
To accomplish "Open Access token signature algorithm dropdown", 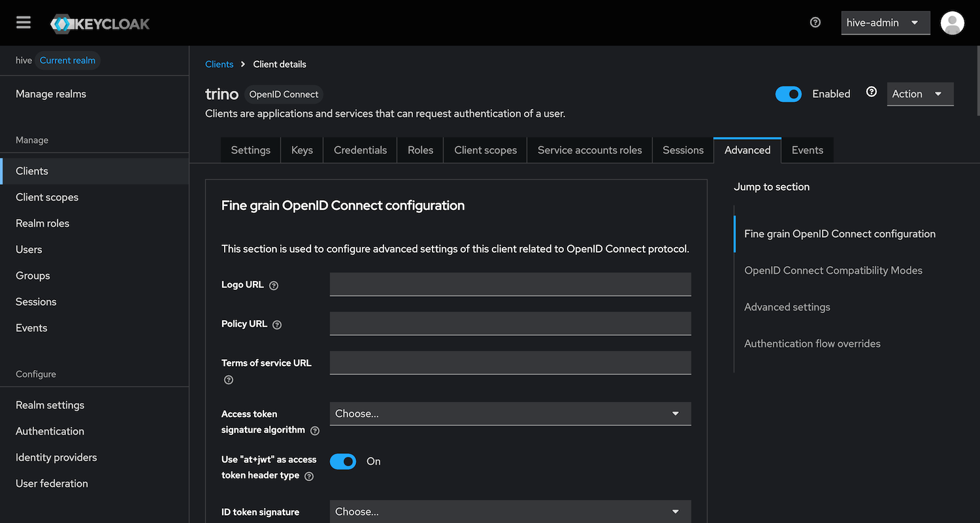I will [x=510, y=414].
